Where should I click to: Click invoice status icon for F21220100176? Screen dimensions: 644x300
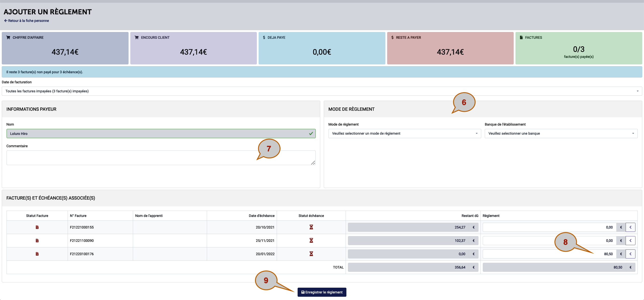point(37,254)
